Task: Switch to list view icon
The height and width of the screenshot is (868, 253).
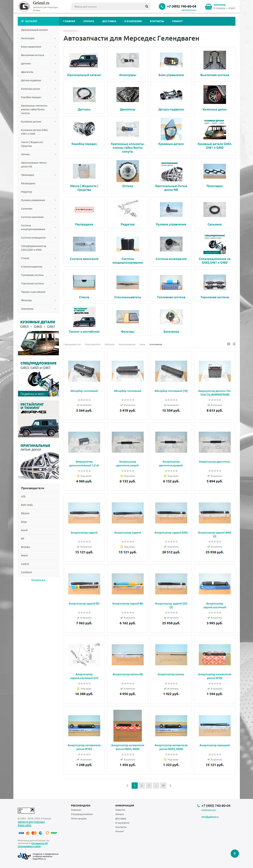Action: pos(234,344)
